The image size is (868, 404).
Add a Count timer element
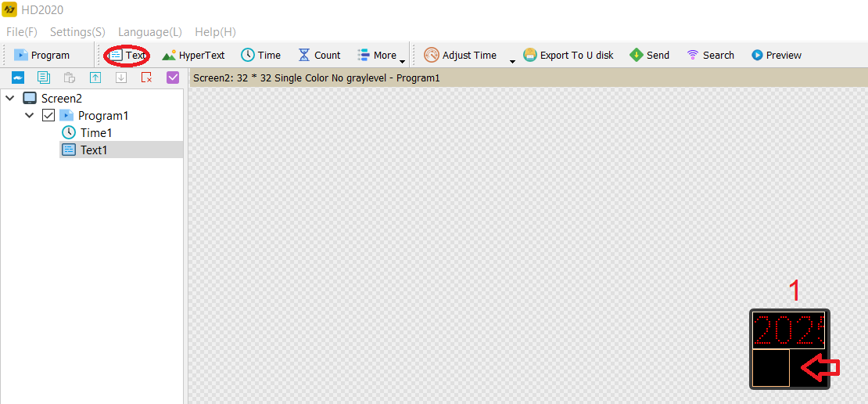click(x=319, y=56)
